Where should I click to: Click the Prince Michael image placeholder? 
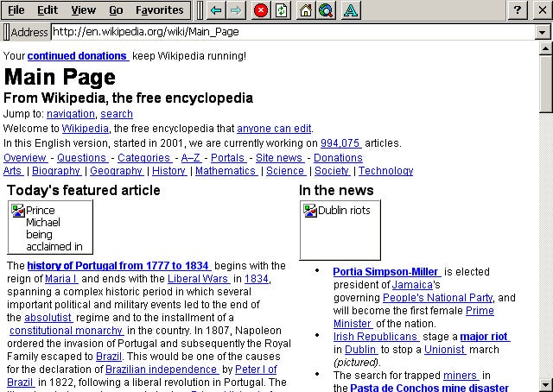tap(50, 227)
